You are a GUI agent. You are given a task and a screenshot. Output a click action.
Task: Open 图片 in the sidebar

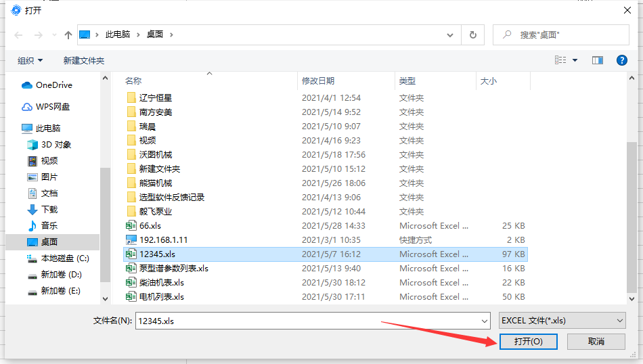pyautogui.click(x=43, y=177)
